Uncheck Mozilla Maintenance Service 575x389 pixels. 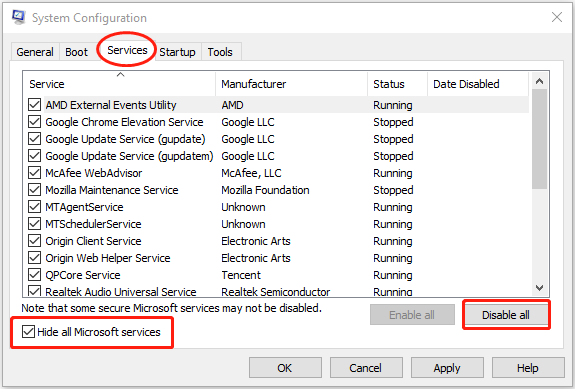(34, 190)
